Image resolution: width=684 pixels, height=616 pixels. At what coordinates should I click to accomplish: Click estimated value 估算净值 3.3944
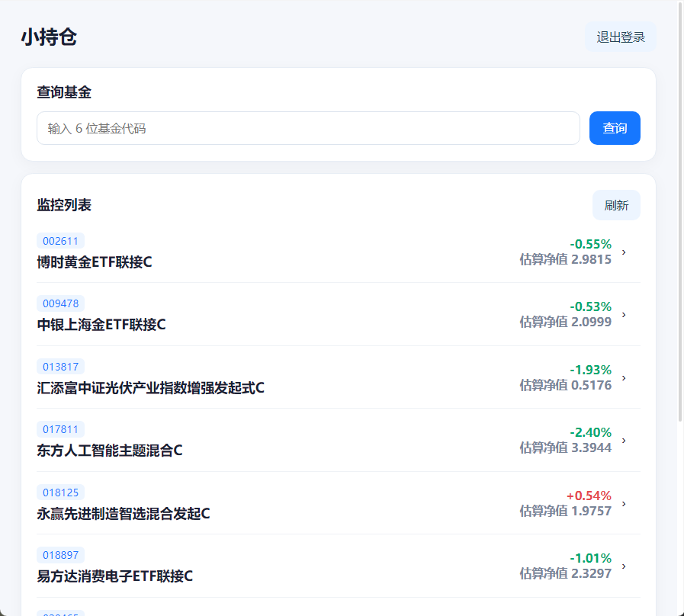(x=565, y=448)
